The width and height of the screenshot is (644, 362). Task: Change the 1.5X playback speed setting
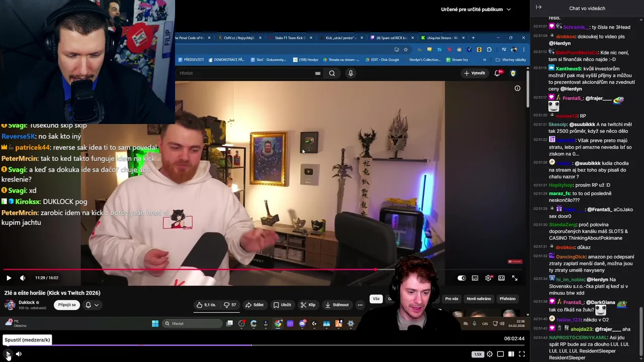(x=477, y=354)
